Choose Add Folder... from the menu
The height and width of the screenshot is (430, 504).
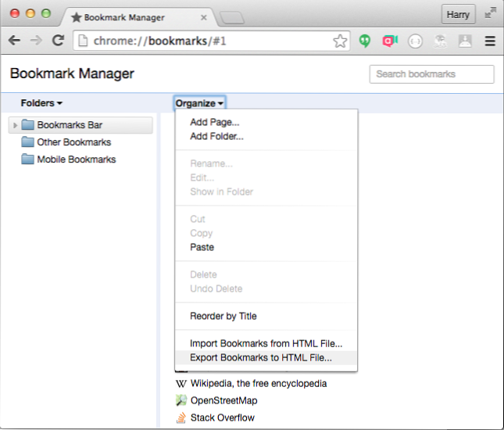(x=216, y=136)
